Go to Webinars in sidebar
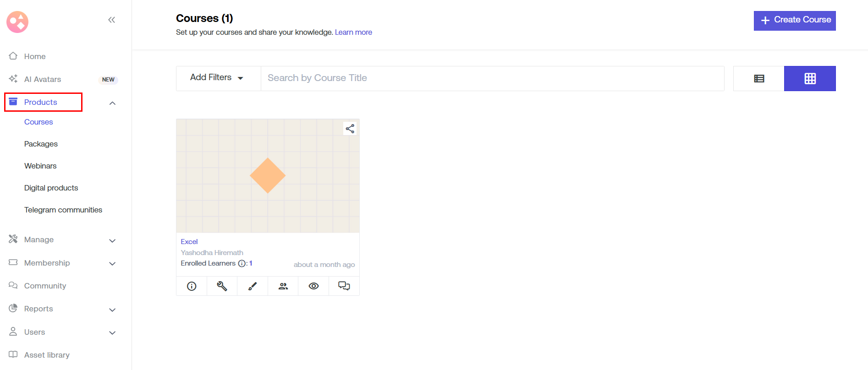Image resolution: width=868 pixels, height=370 pixels. coord(40,166)
